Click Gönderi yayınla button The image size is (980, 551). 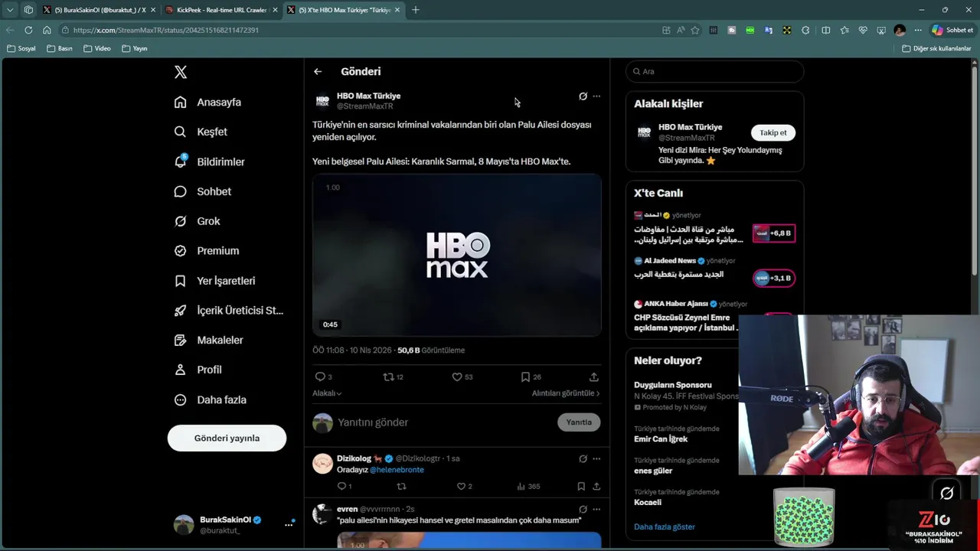click(x=227, y=438)
